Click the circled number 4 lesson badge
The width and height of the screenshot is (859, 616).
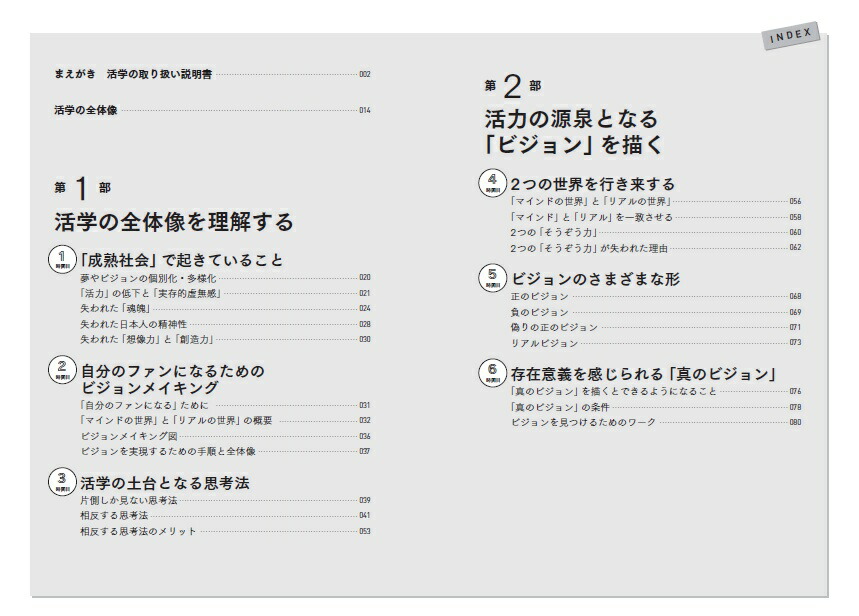[x=492, y=183]
